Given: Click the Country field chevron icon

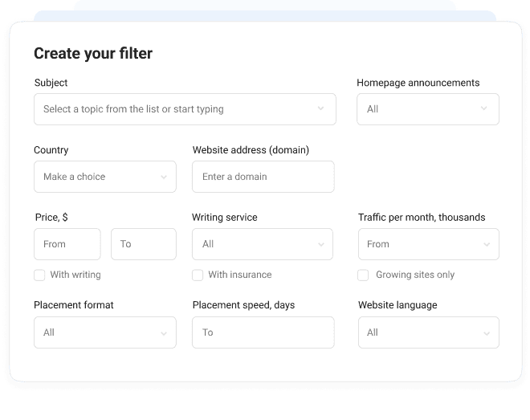Looking at the screenshot, I should click(163, 177).
